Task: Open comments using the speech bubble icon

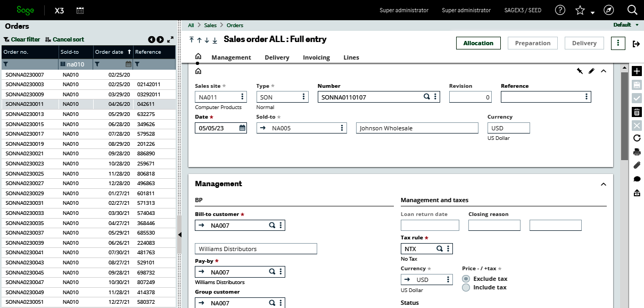Action: (637, 179)
